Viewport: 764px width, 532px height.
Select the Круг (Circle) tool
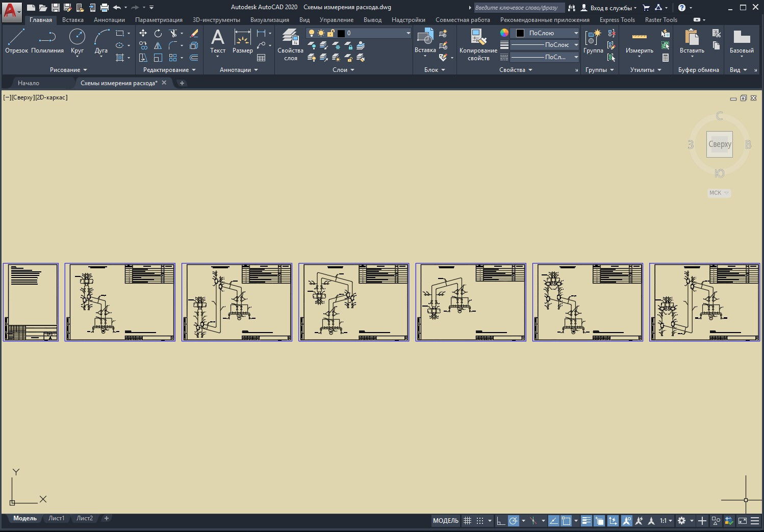77,41
